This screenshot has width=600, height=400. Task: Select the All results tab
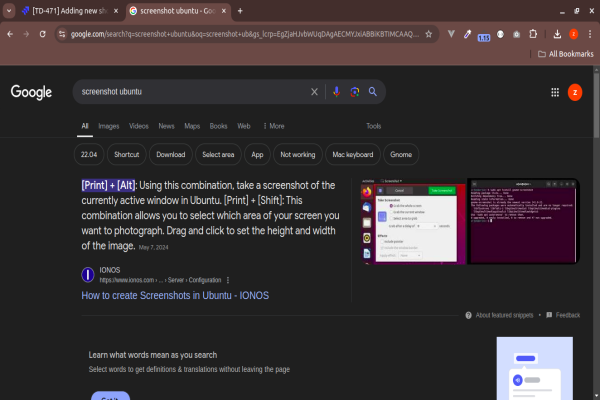coord(85,126)
